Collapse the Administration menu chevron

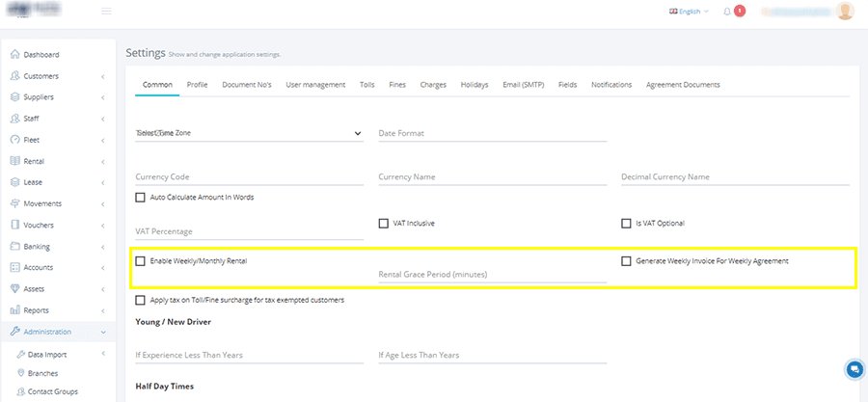click(103, 333)
